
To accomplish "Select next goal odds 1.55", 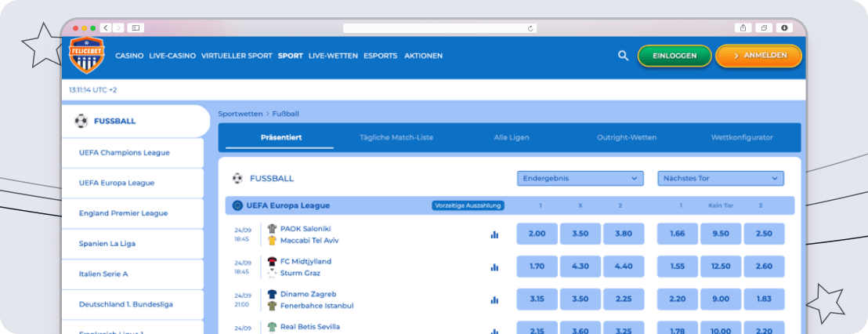I will [678, 267].
